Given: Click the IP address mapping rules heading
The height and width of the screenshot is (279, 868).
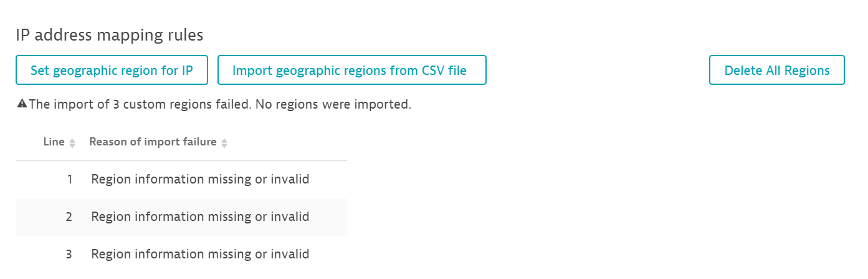Looking at the screenshot, I should point(110,35).
